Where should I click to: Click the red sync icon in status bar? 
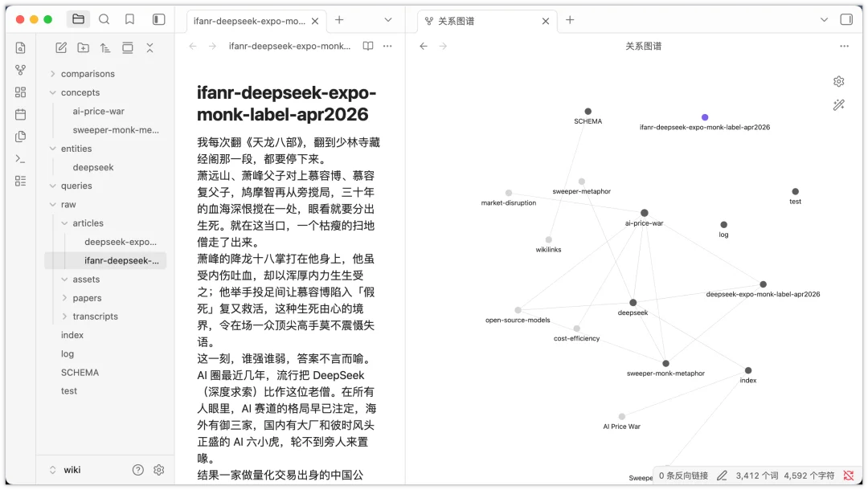pos(850,475)
